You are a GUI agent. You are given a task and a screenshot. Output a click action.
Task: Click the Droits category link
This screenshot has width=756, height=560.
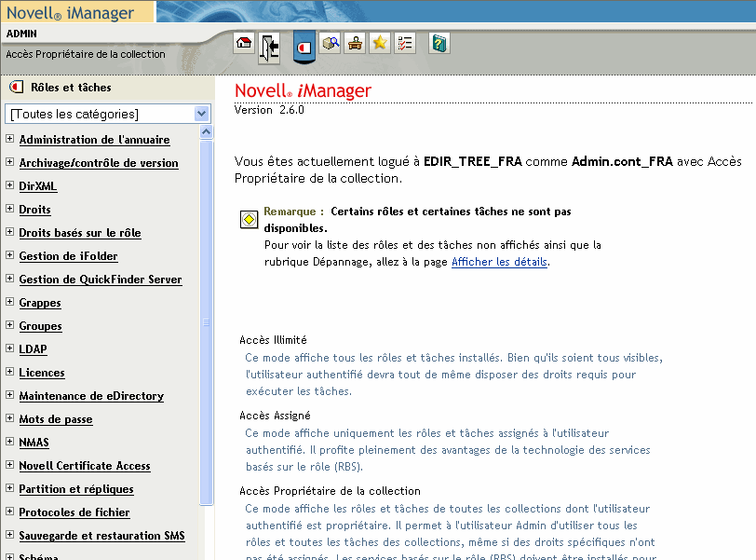tap(34, 210)
